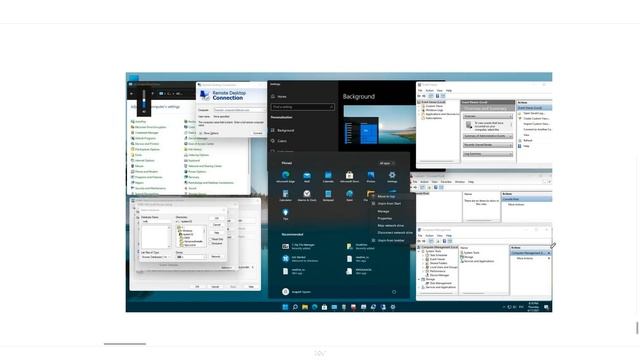
Task: Open Action menu in Event Viewer window
Action: 430,91
